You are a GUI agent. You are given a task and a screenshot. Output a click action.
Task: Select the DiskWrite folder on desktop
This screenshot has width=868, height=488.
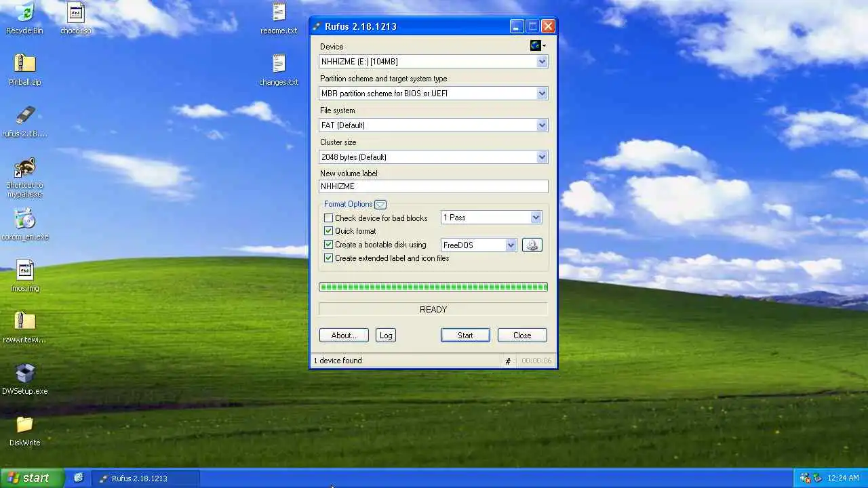(x=24, y=430)
